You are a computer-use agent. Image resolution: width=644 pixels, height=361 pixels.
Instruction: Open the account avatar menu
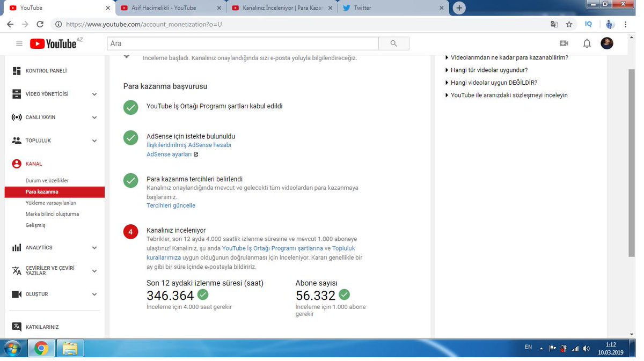(607, 43)
